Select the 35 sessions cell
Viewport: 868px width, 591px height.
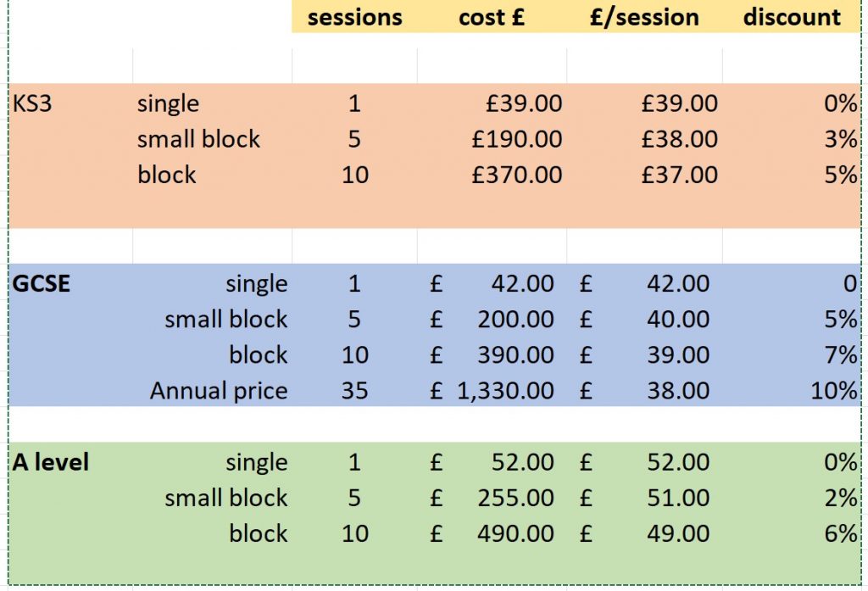click(354, 391)
